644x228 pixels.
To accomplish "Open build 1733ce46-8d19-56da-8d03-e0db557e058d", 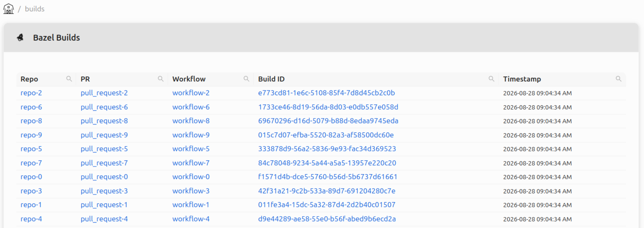I will tap(328, 107).
